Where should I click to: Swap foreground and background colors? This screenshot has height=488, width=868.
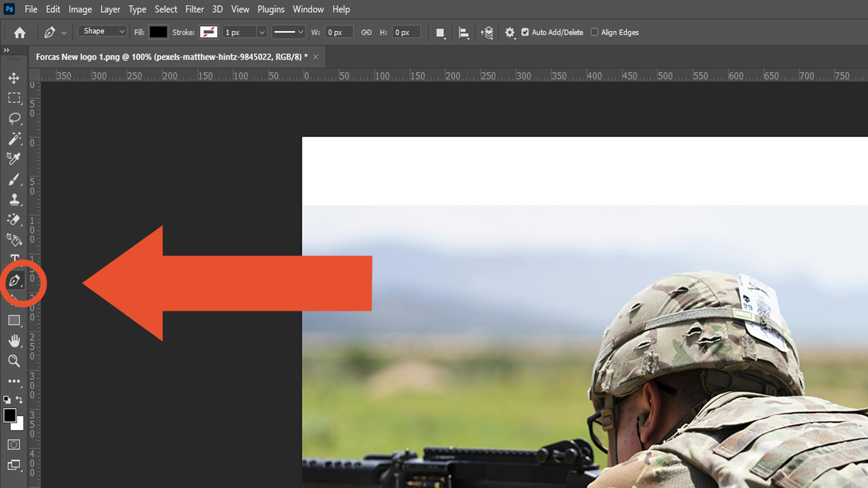tap(19, 400)
